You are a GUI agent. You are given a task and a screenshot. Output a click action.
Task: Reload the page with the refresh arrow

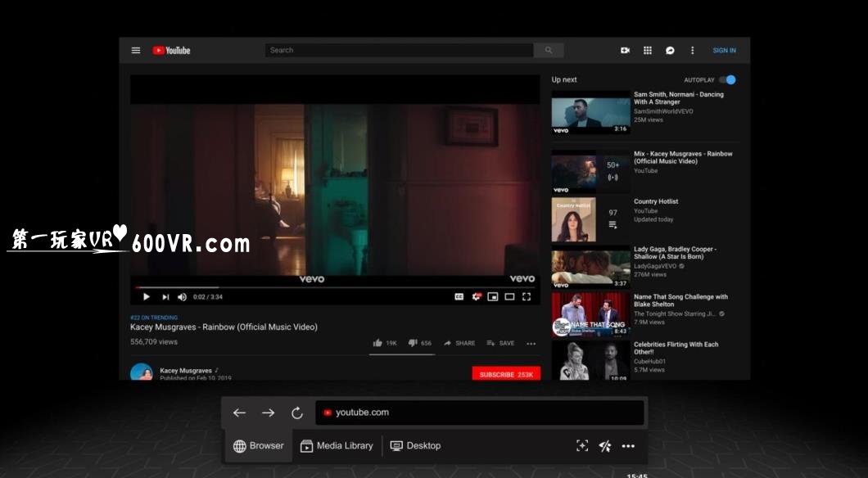point(297,413)
